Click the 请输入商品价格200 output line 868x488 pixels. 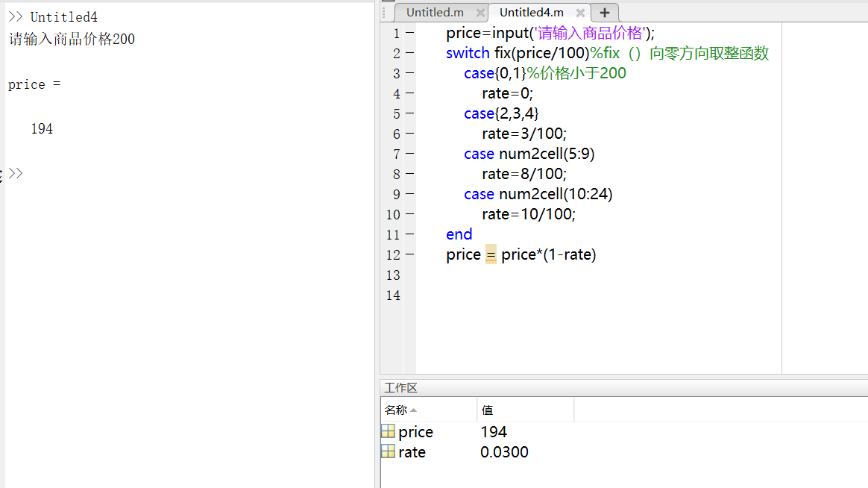click(72, 40)
